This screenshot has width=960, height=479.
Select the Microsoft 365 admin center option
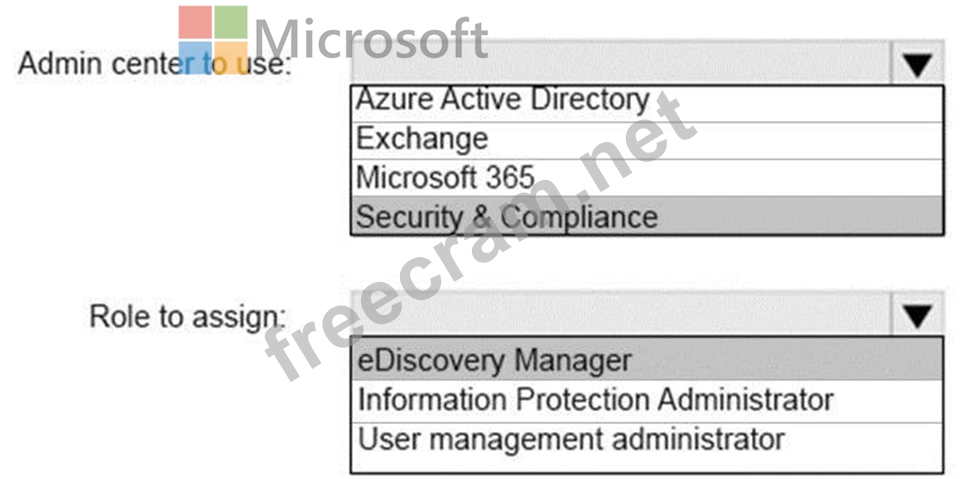[x=647, y=178]
